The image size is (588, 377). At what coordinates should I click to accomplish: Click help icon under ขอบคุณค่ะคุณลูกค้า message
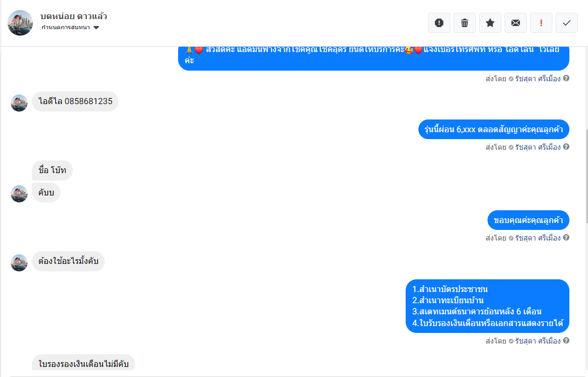[566, 237]
